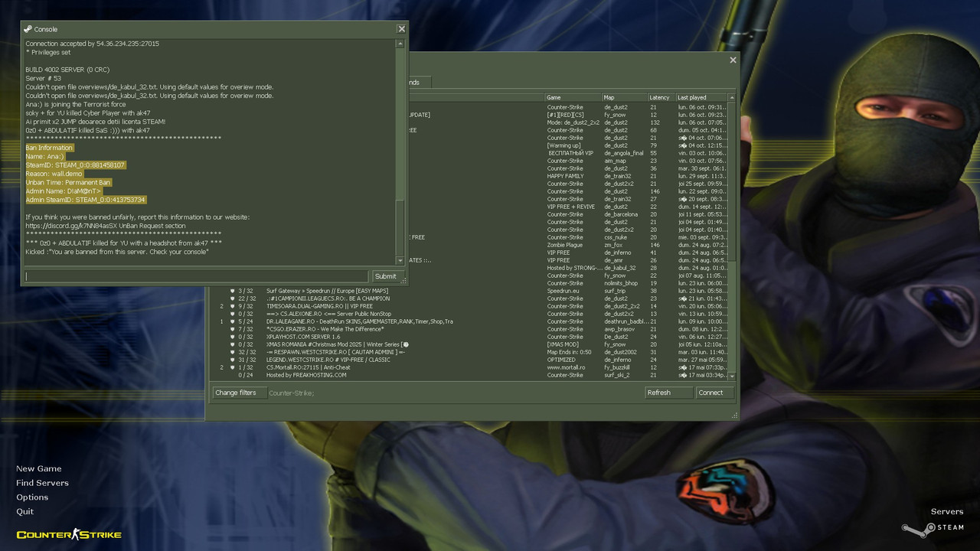Click the surf_ski_2 map cell

[617, 375]
